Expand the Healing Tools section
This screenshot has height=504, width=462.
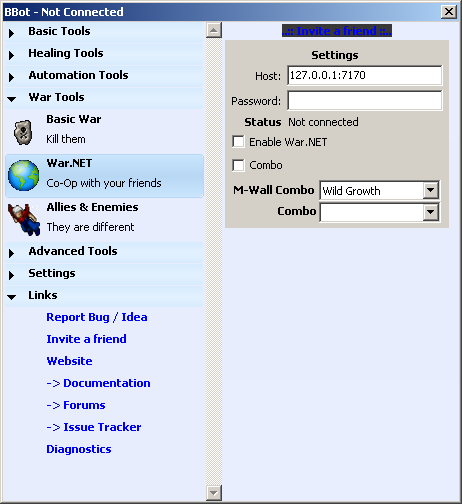(104, 54)
